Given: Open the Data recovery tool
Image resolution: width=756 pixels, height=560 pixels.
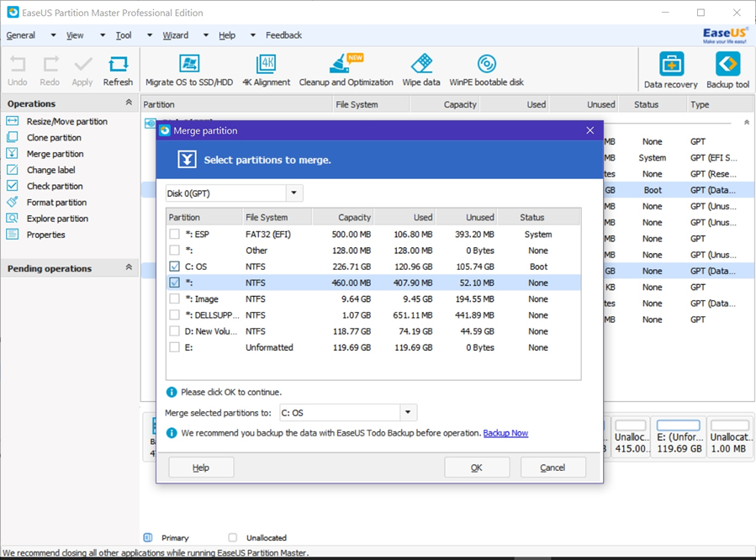Looking at the screenshot, I should coord(670,66).
